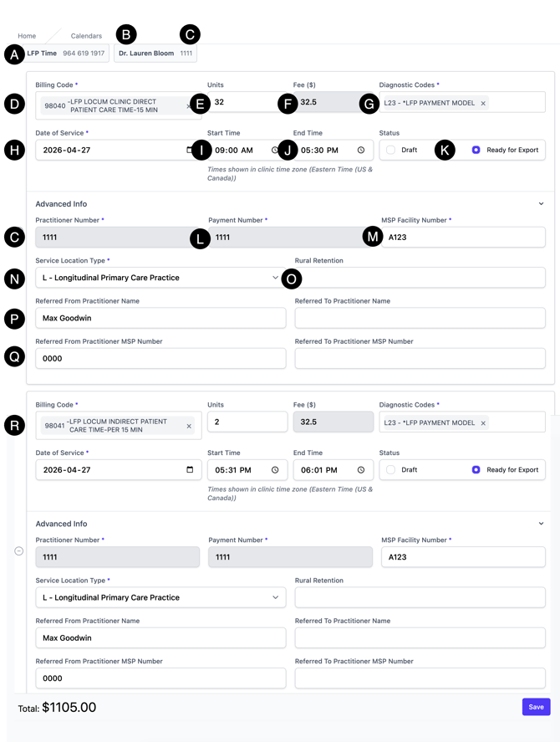Viewport: 560px width, 742px height.
Task: Open time picker for 05:31 PM start time
Action: coord(275,470)
